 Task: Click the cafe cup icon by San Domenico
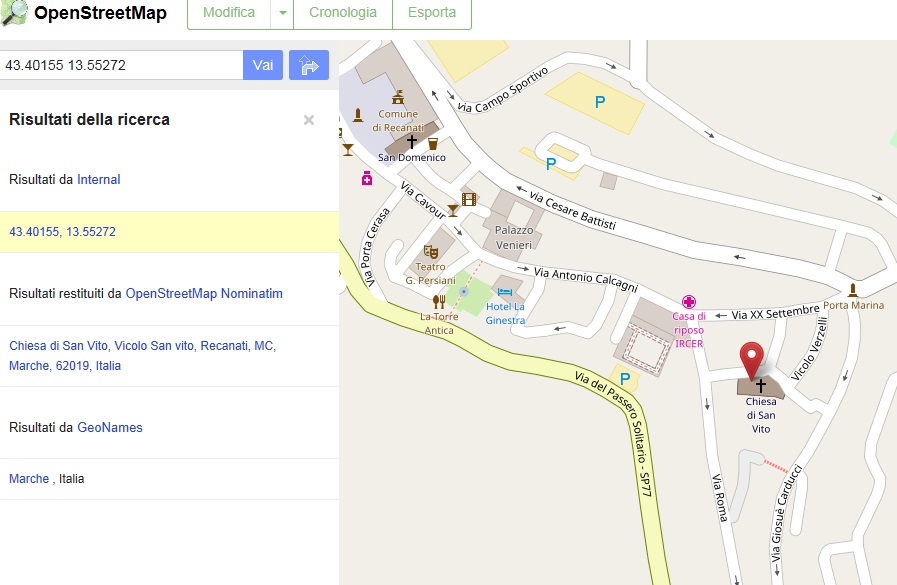432,144
